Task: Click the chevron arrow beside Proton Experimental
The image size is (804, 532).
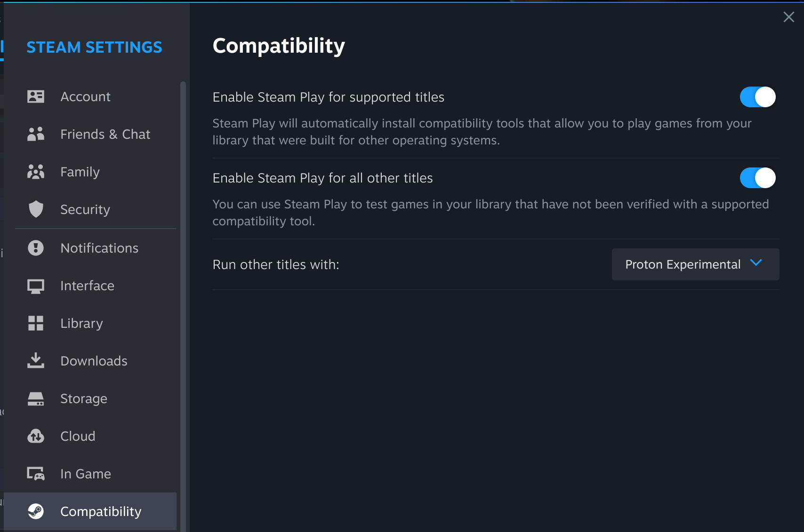Action: coord(756,263)
